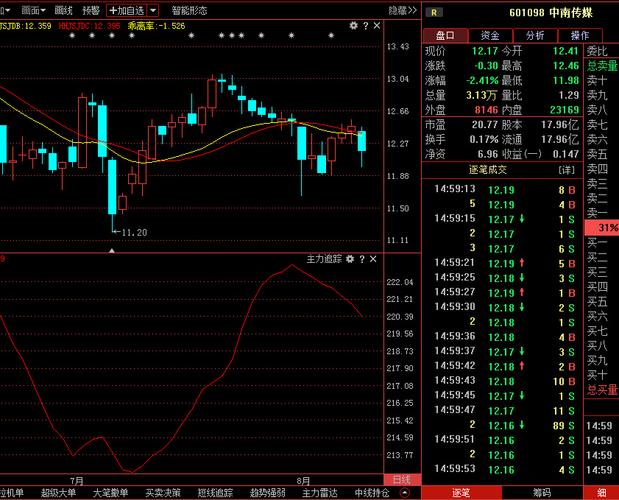Switch to the 资金 tab

[490, 36]
